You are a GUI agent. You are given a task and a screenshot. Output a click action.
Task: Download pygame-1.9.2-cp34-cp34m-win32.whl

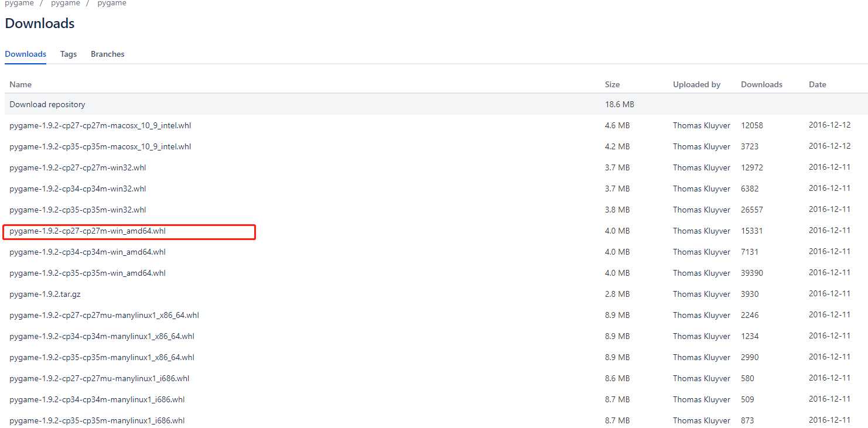(x=78, y=189)
